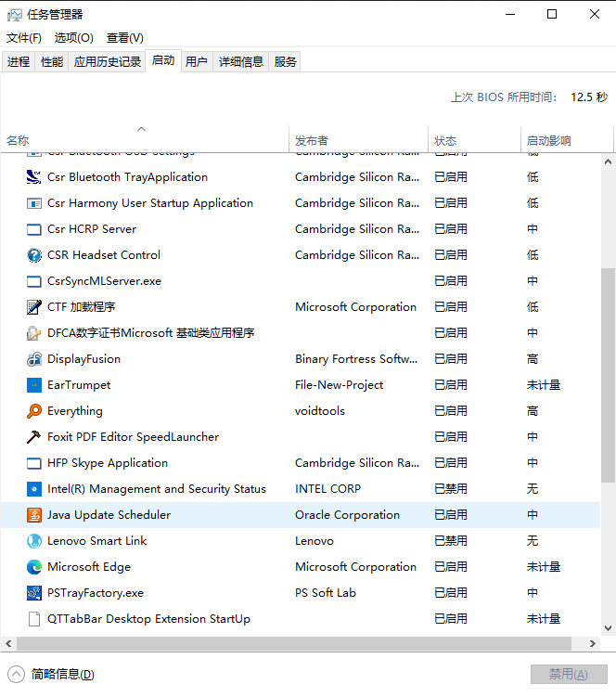Click the CsrSyncMLServer.exe icon
This screenshot has height=697, width=616.
click(x=33, y=281)
